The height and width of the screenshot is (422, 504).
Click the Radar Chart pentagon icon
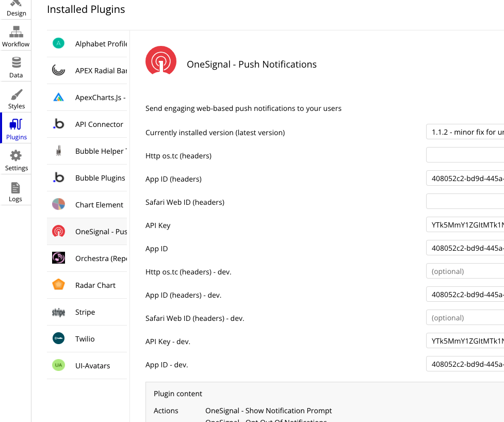[x=58, y=285]
